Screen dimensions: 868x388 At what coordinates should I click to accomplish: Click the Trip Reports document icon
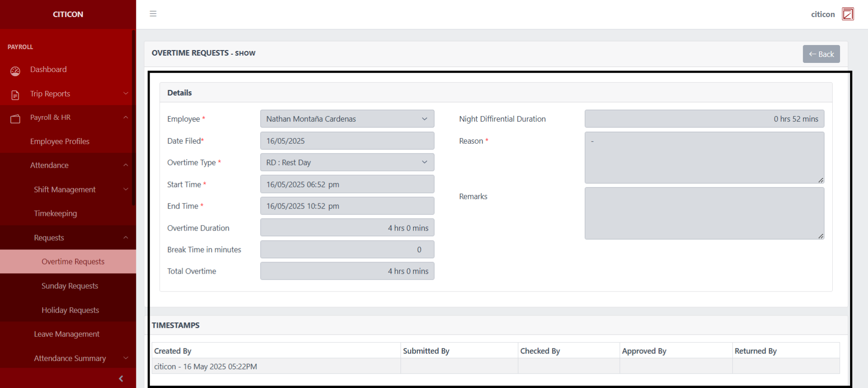16,95
